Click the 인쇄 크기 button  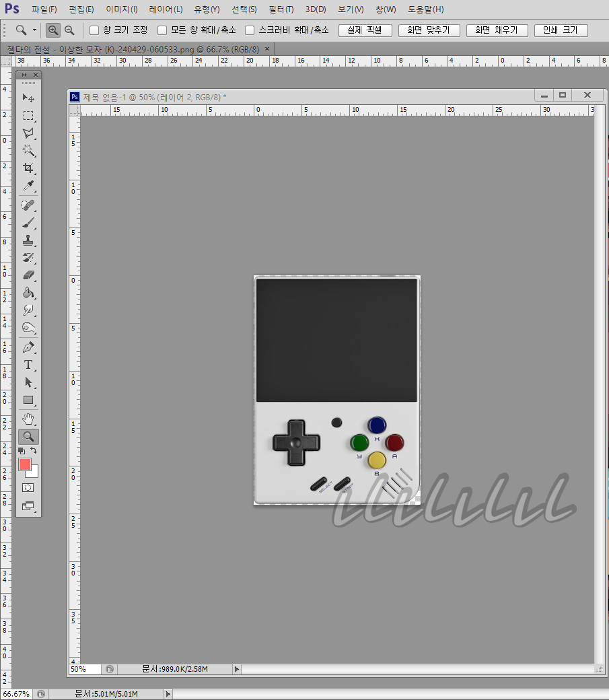pos(561,30)
